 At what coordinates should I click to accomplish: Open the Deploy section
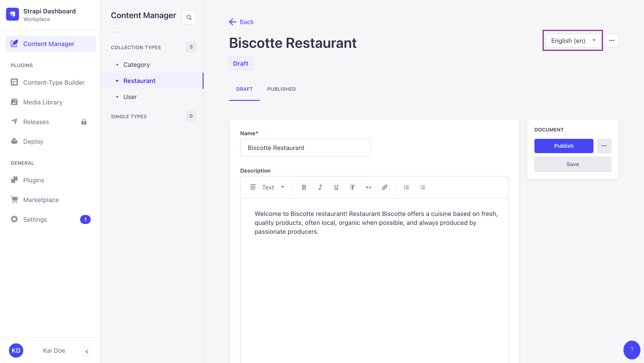tap(33, 141)
